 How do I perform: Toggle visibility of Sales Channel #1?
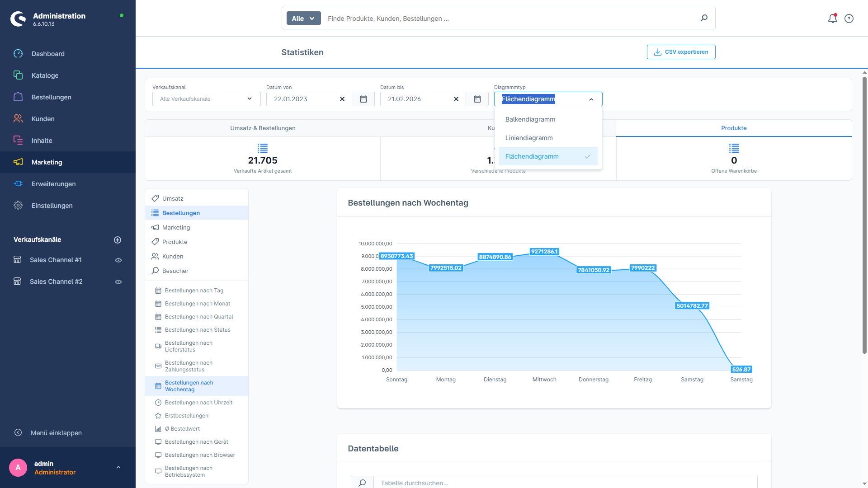point(118,260)
